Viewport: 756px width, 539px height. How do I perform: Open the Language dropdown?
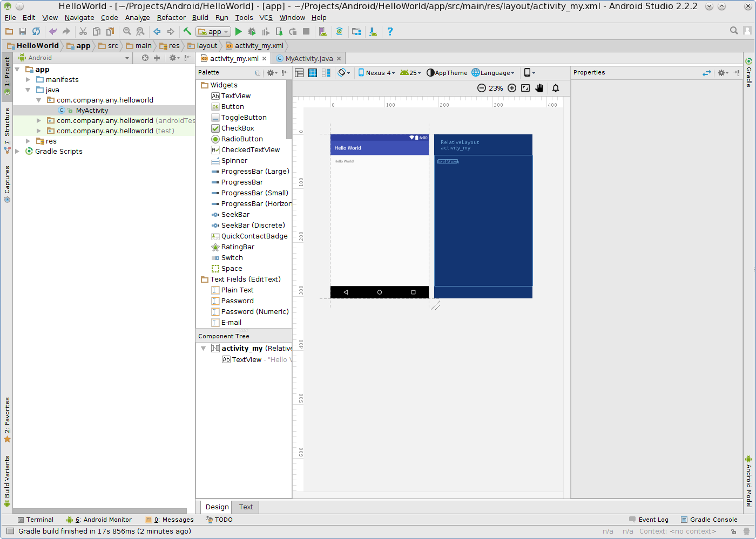click(x=493, y=73)
